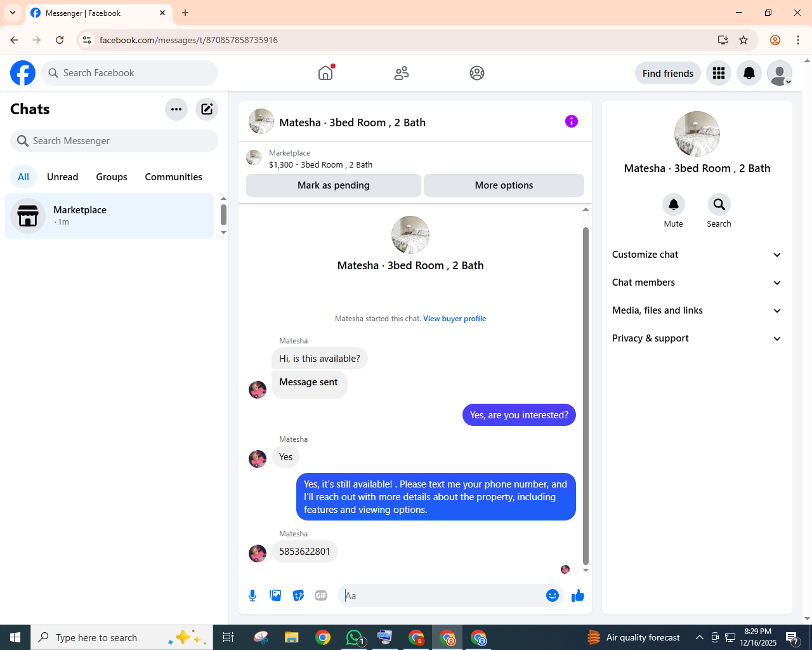Click the chat list scrollbar thumb
Screen dimensions: 812x650
click(x=223, y=215)
